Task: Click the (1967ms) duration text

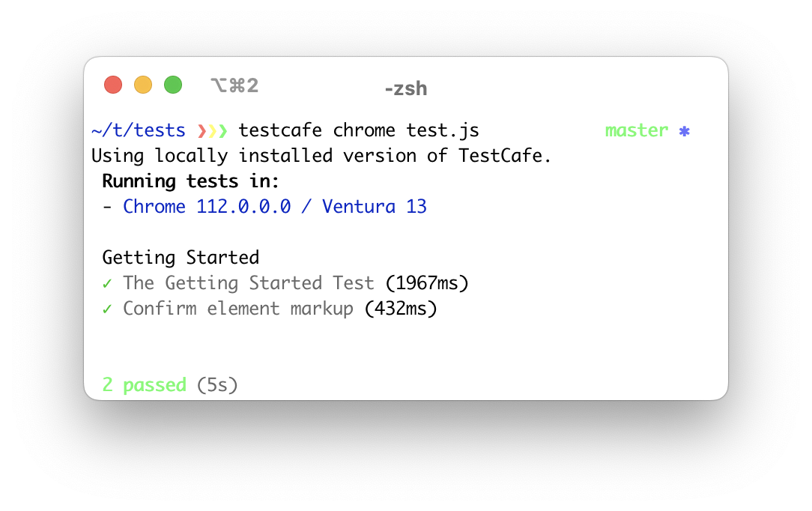Action: point(427,283)
